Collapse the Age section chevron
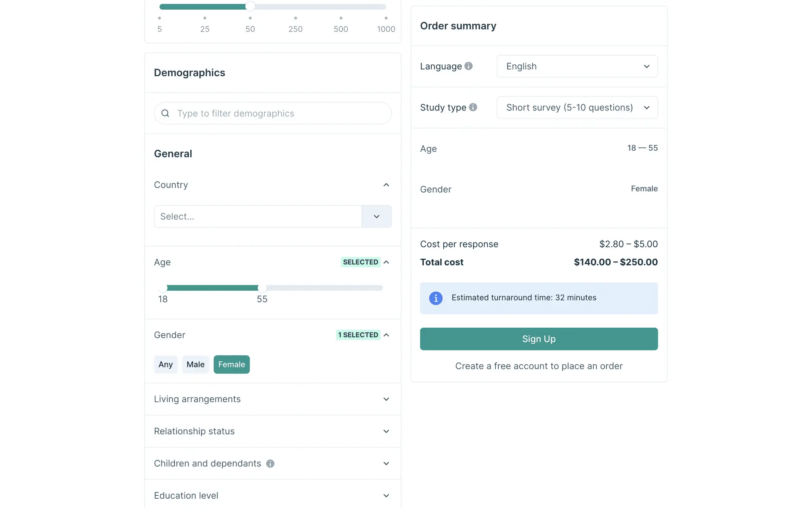This screenshot has height=508, width=812. tap(386, 262)
